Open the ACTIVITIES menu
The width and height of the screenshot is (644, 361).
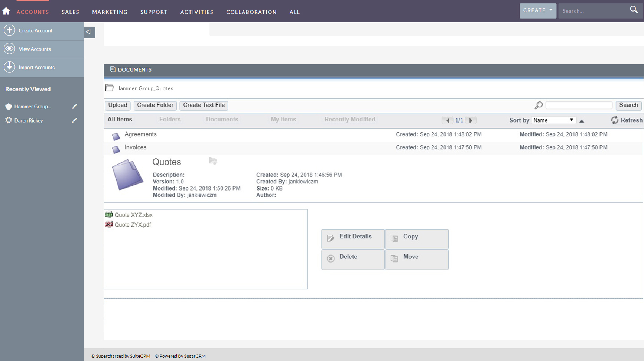pos(197,12)
